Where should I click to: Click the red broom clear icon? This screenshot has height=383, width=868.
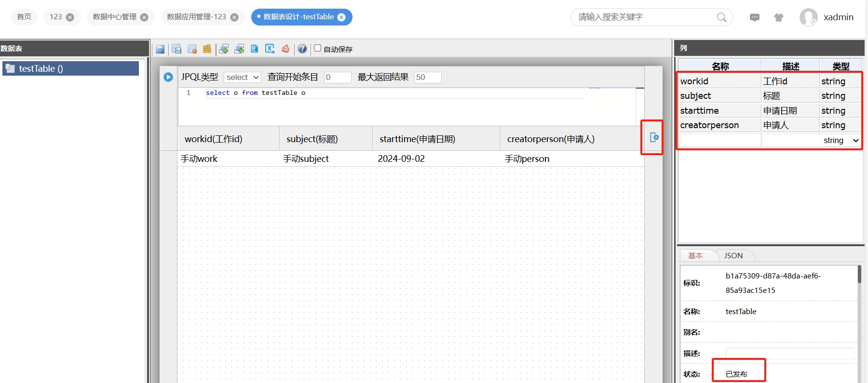click(x=285, y=49)
